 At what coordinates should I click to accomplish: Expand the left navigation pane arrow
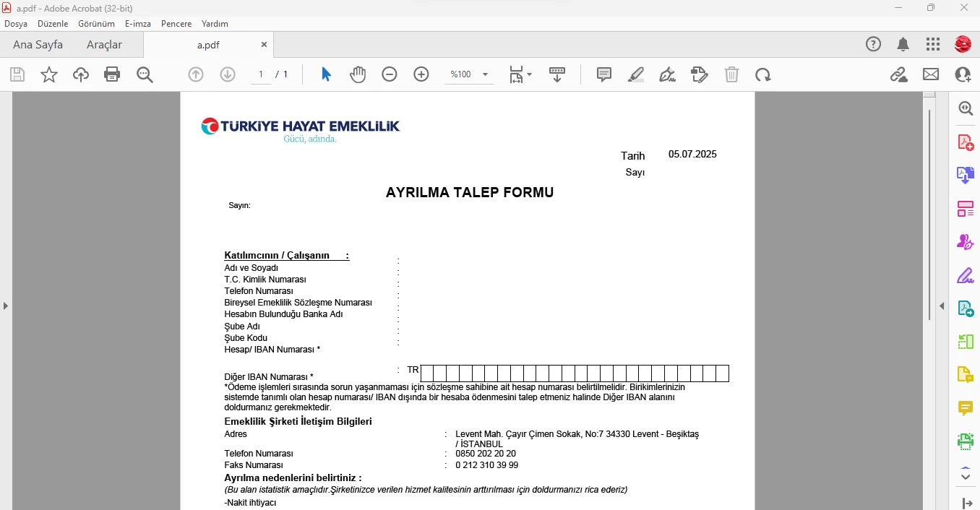coord(6,306)
